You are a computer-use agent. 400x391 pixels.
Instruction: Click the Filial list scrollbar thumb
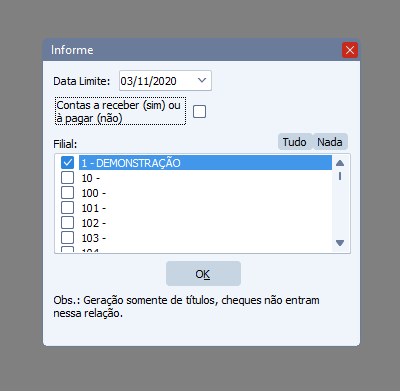340,176
